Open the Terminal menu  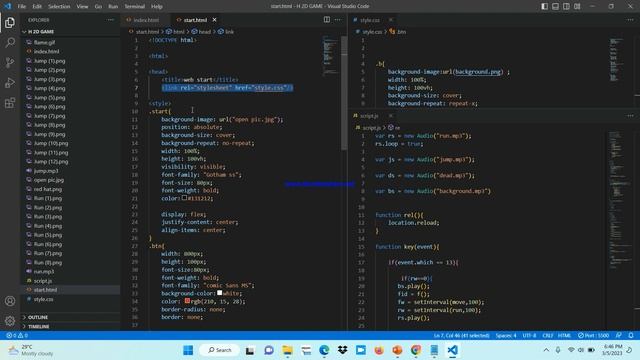coord(135,6)
